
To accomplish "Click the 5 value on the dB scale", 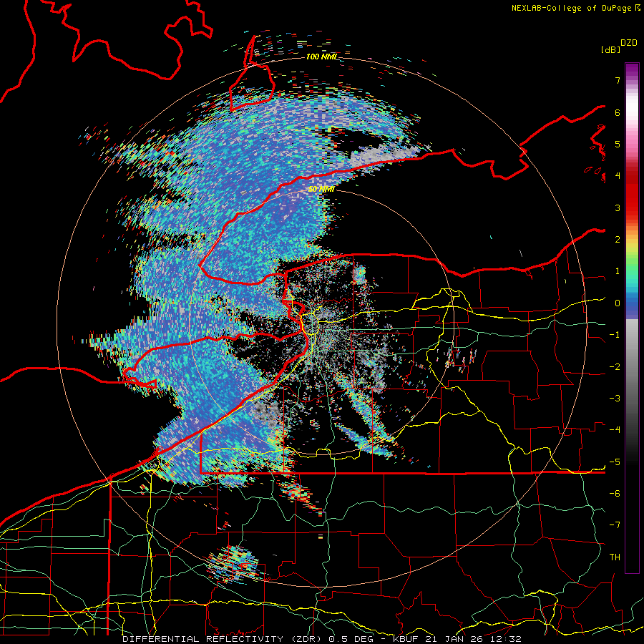I will (618, 144).
